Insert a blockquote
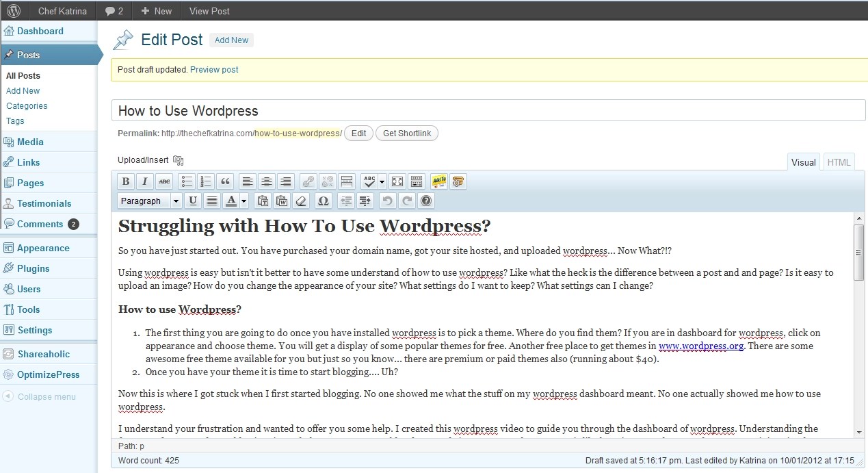 click(x=225, y=181)
